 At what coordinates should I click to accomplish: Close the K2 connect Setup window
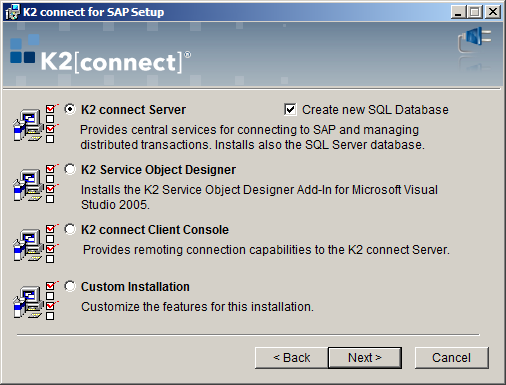tap(493, 12)
